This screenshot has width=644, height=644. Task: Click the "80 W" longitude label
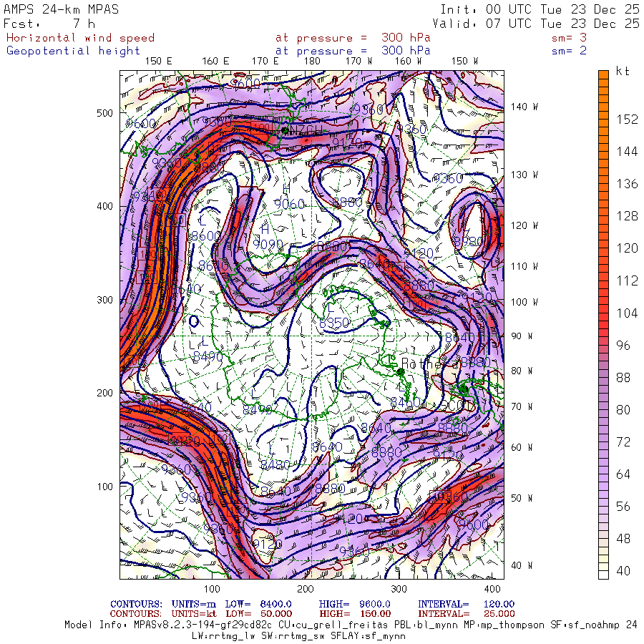[522, 371]
